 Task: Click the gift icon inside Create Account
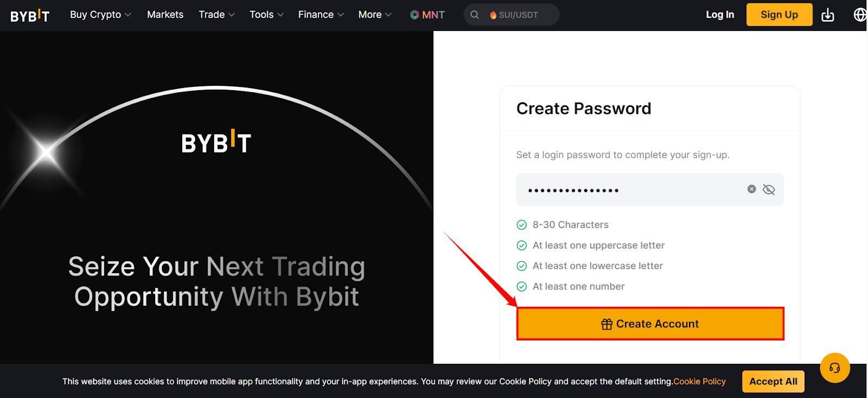tap(606, 324)
